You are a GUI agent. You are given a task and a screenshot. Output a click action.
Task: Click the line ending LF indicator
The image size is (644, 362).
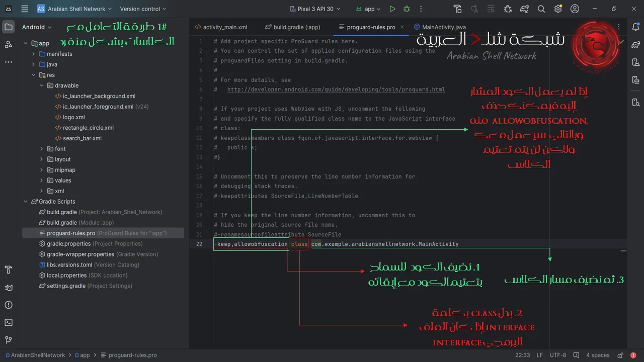click(x=539, y=355)
